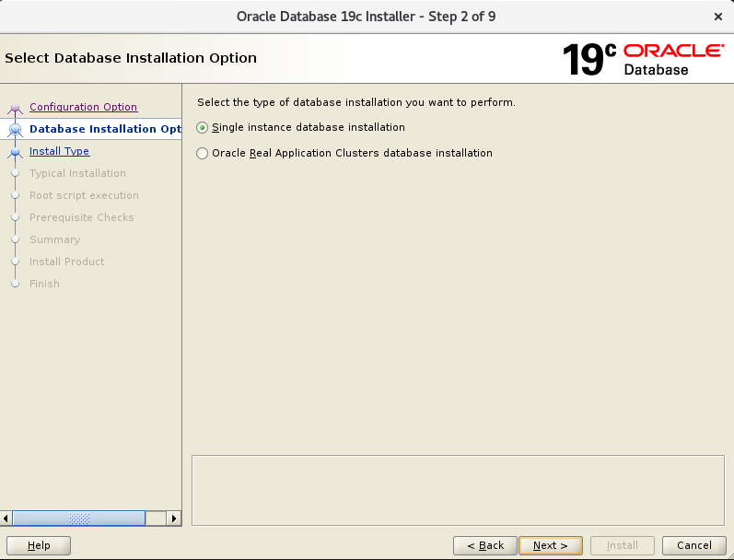Click the Typical Installation step marker dot

pos(15,173)
